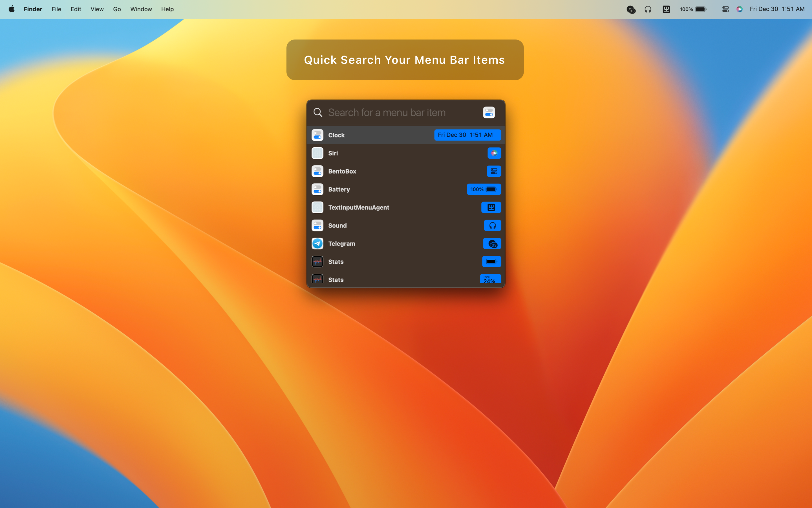The height and width of the screenshot is (508, 812).
Task: Click battery 100% status in menu bar
Action: [693, 9]
